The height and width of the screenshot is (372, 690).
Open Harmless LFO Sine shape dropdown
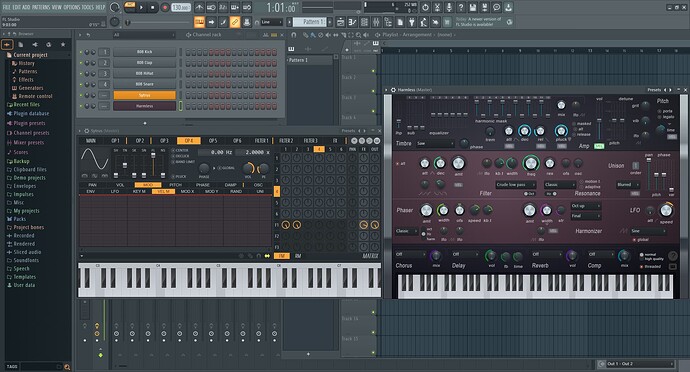click(648, 231)
